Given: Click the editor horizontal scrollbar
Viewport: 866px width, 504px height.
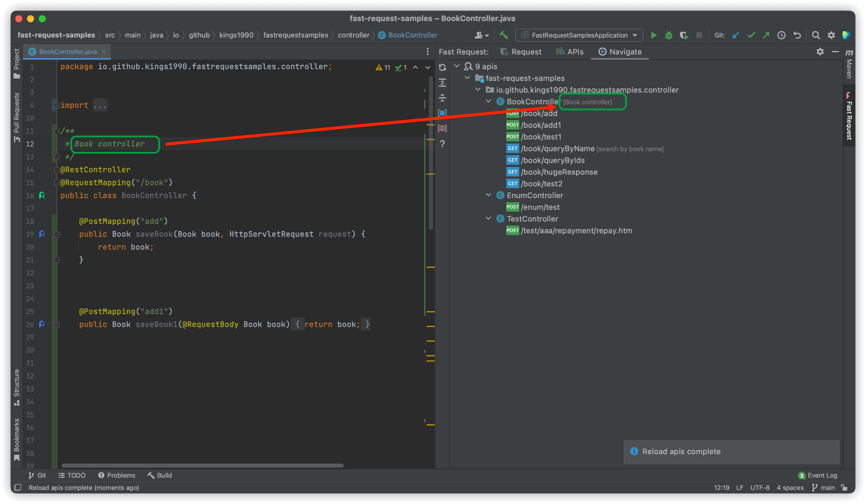Looking at the screenshot, I should [x=202, y=466].
